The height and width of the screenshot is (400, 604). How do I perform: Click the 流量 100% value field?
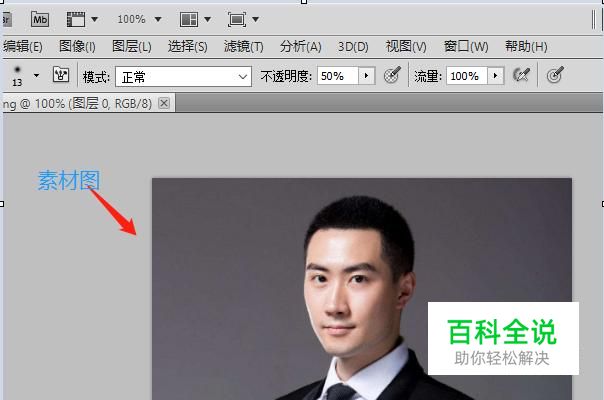tap(467, 76)
